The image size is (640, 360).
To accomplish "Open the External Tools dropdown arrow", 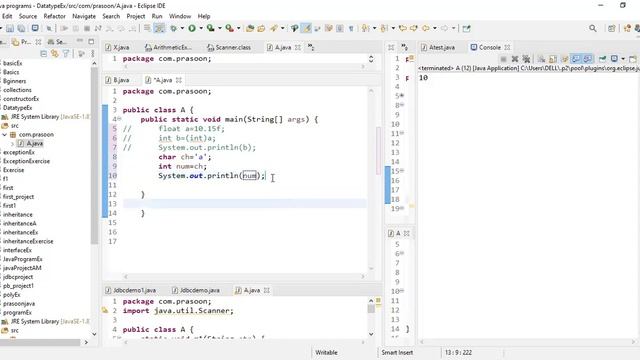I will coord(239,28).
